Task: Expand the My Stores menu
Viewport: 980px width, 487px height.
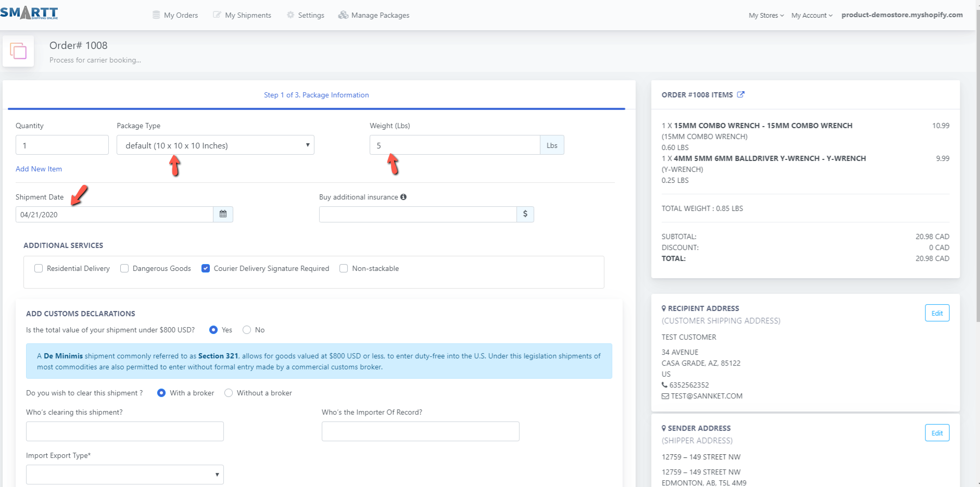Action: tap(766, 16)
